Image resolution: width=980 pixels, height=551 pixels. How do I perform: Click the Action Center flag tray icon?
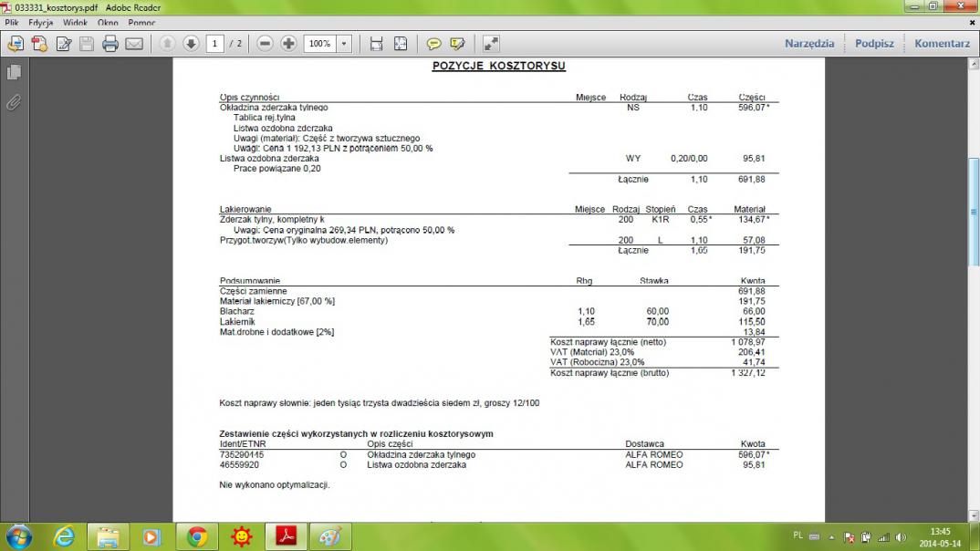(x=849, y=537)
